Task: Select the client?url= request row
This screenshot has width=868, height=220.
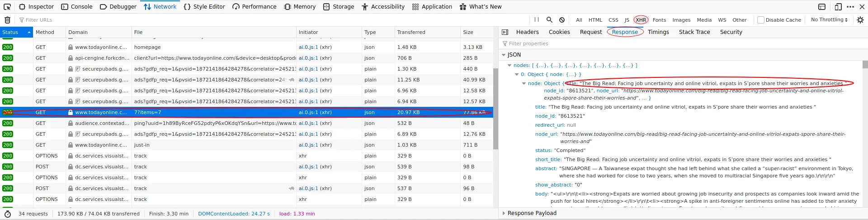Action: click(246, 58)
